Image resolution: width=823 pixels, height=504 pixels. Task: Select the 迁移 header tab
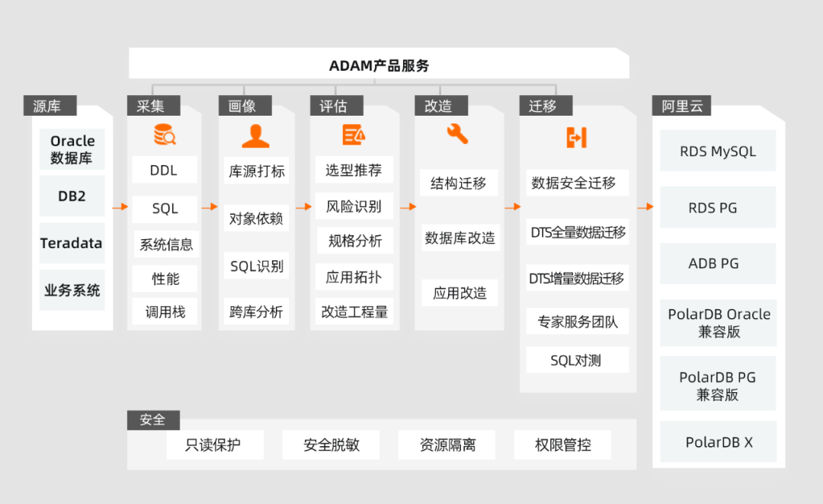coord(546,105)
